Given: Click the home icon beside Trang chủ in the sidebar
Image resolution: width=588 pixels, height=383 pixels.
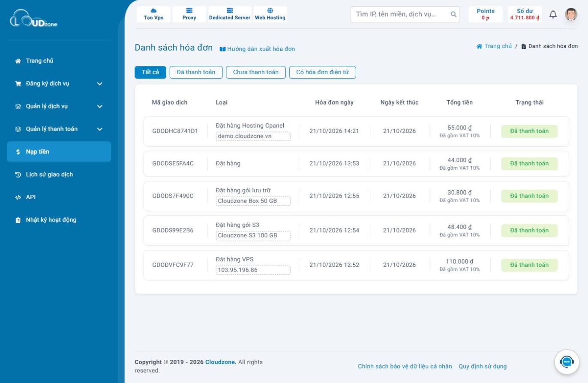Looking at the screenshot, I should 18,61.
